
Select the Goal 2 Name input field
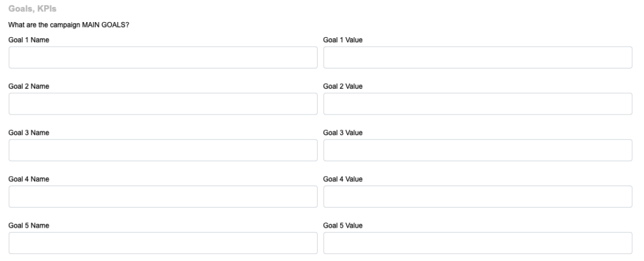point(163,104)
